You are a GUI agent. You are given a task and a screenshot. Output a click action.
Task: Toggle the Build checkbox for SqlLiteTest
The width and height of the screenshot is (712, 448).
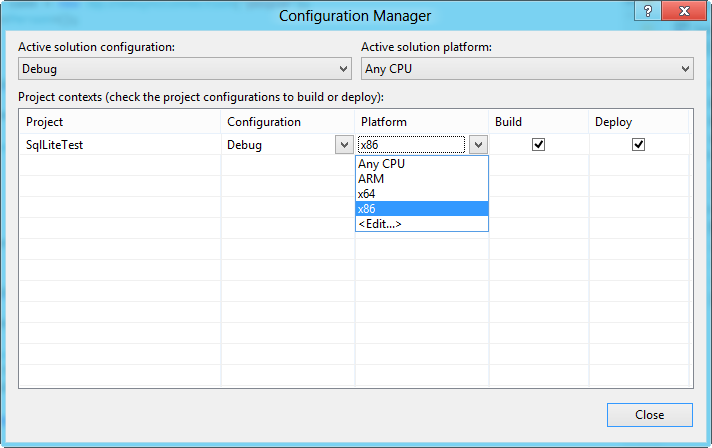(538, 144)
